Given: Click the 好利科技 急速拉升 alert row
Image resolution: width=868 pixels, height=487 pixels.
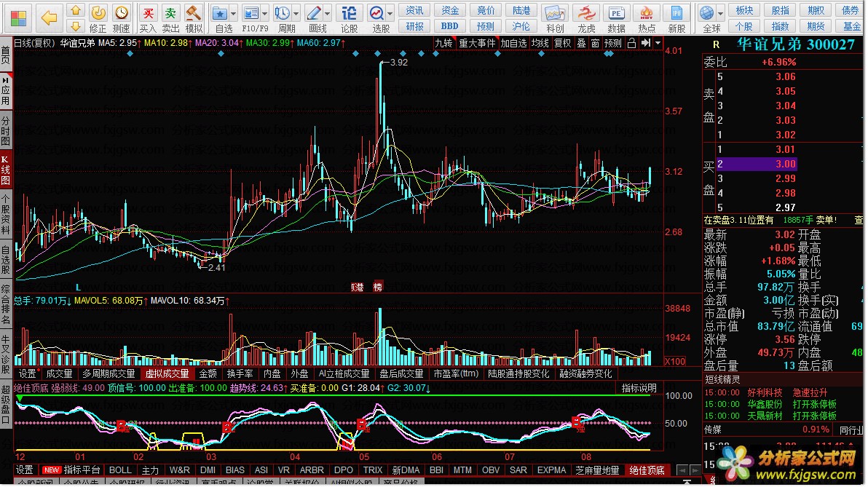Looking at the screenshot, I should [x=781, y=392].
